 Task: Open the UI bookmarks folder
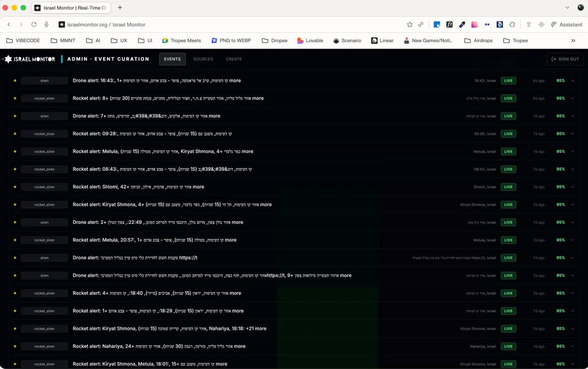click(145, 41)
